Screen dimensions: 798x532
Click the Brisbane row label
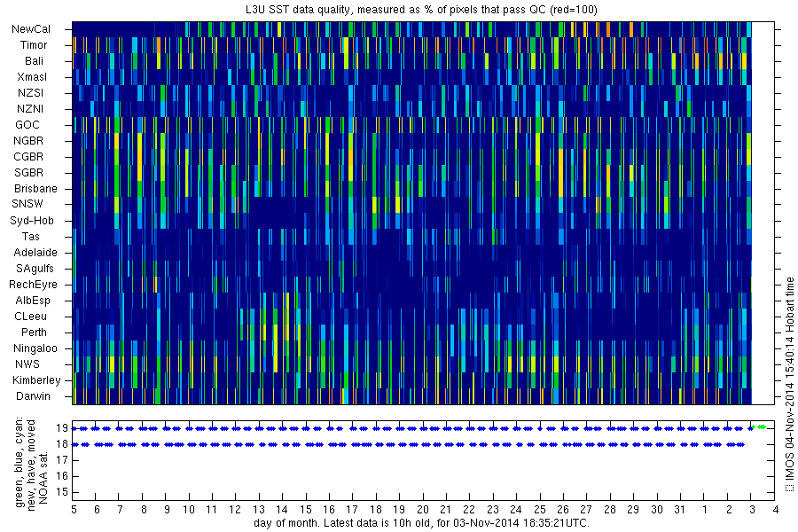[x=35, y=188]
